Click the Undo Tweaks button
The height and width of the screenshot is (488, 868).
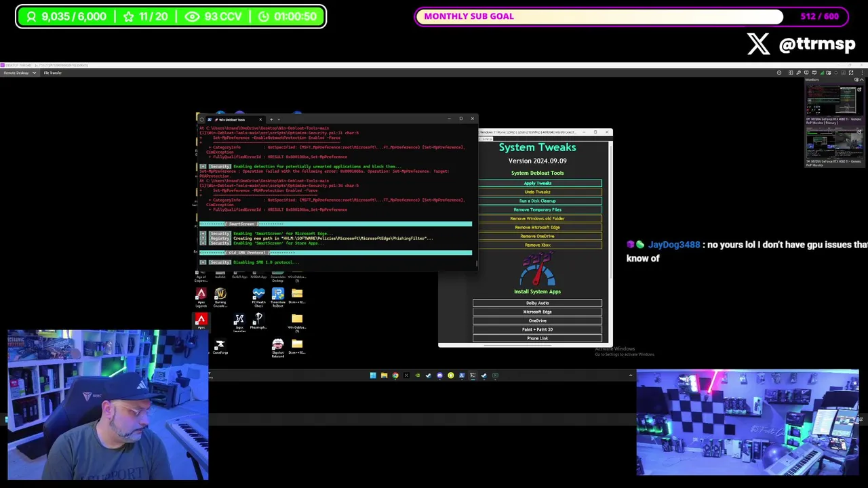537,192
